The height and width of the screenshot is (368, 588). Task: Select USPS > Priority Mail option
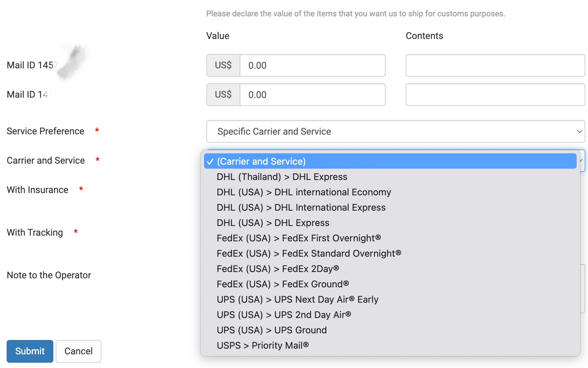click(390, 345)
